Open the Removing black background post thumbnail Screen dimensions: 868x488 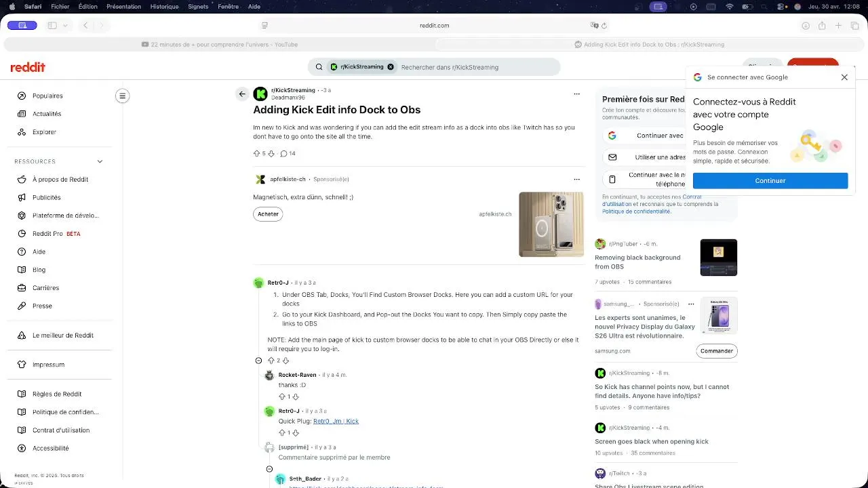pos(719,258)
